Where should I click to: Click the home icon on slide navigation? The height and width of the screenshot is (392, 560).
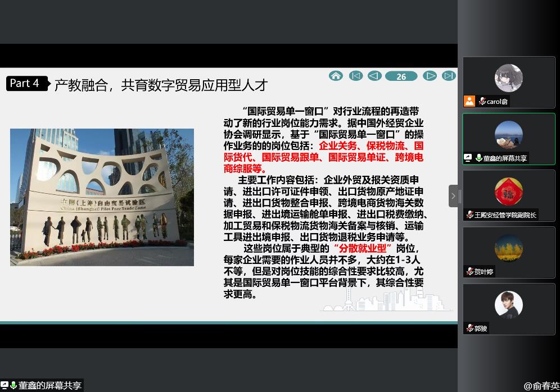(336, 76)
